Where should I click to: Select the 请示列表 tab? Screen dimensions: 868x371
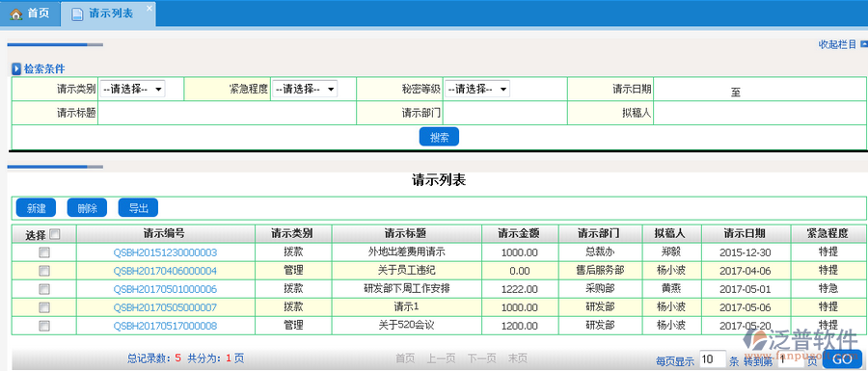(x=108, y=13)
